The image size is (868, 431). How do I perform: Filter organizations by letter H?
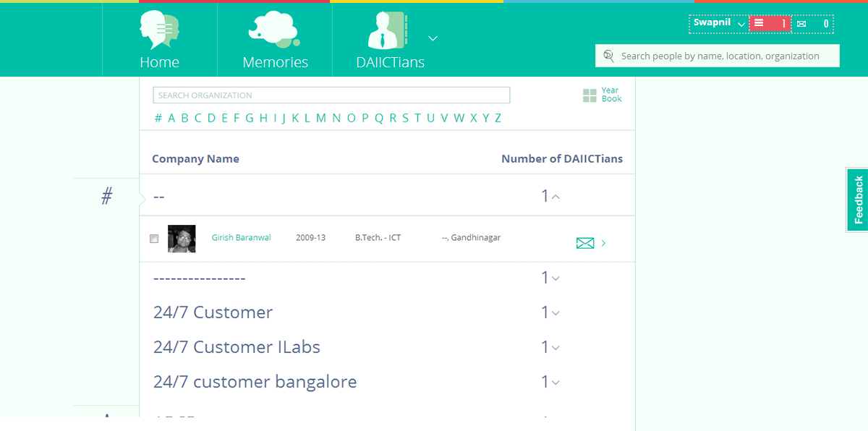tap(263, 118)
